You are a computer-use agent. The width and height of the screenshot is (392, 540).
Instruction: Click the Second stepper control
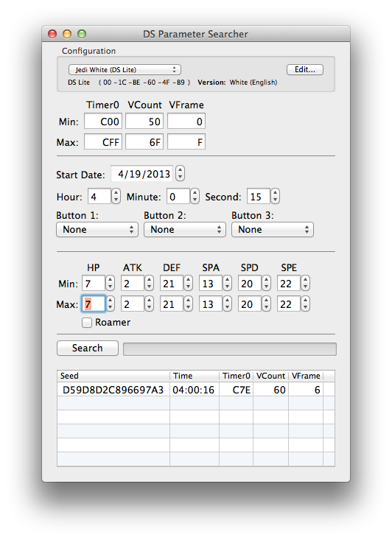pyautogui.click(x=275, y=196)
